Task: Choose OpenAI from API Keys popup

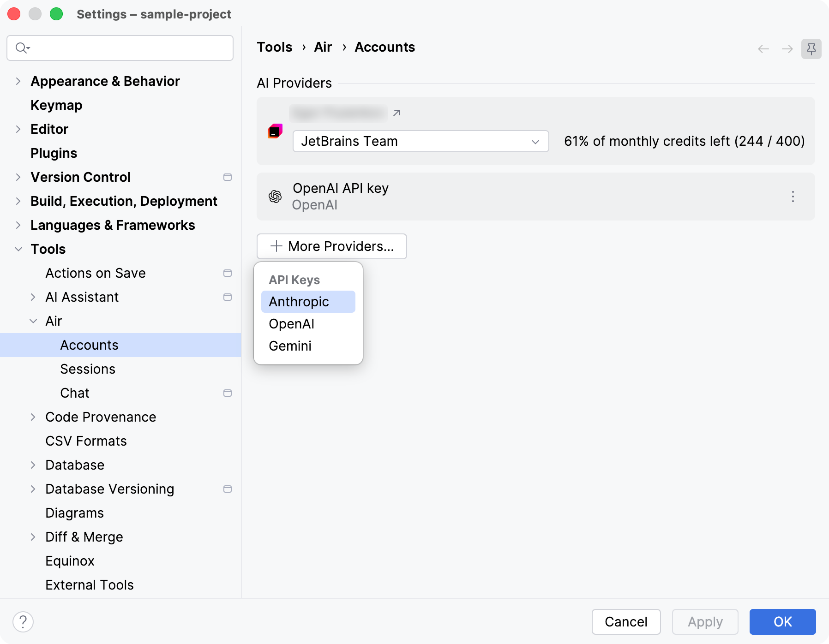Action: [x=308, y=324]
